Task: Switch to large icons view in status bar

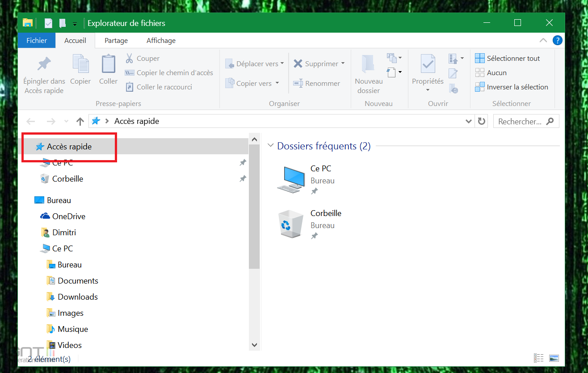Action: [554, 358]
